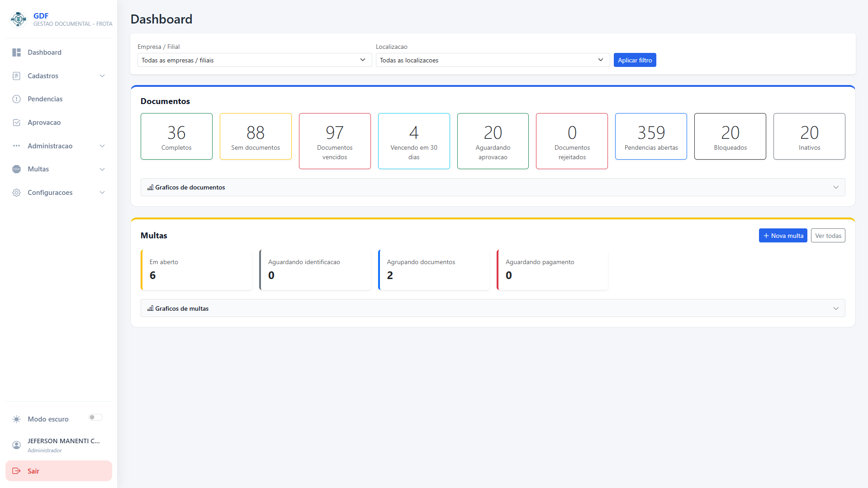Viewport: 868px width, 488px height.
Task: Expand the Administracao submenu chevron
Action: click(102, 146)
